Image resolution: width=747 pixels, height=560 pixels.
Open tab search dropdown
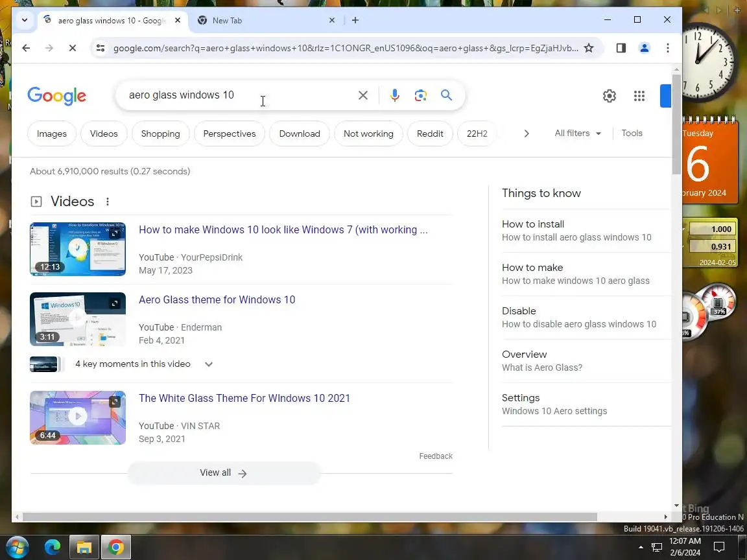(x=25, y=20)
